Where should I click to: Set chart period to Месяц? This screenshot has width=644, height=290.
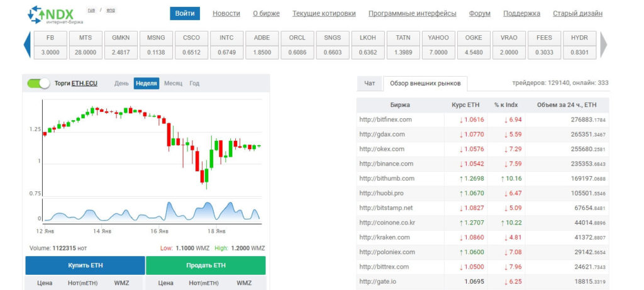click(x=174, y=84)
